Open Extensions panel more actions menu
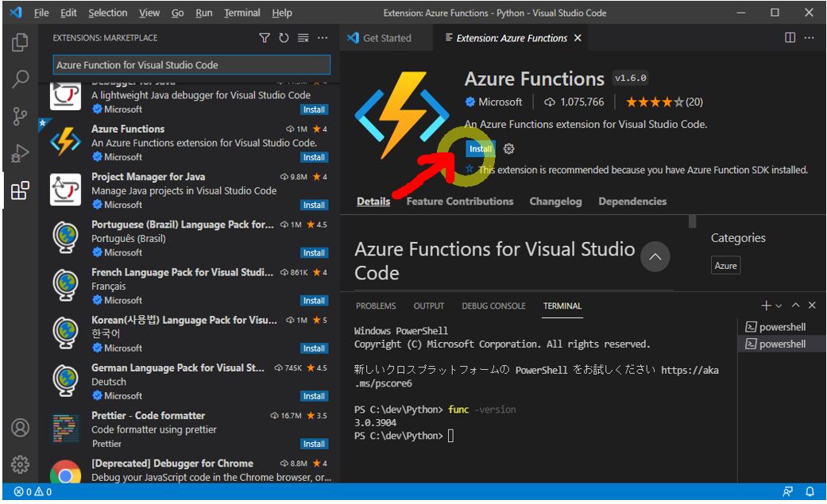 [x=323, y=38]
